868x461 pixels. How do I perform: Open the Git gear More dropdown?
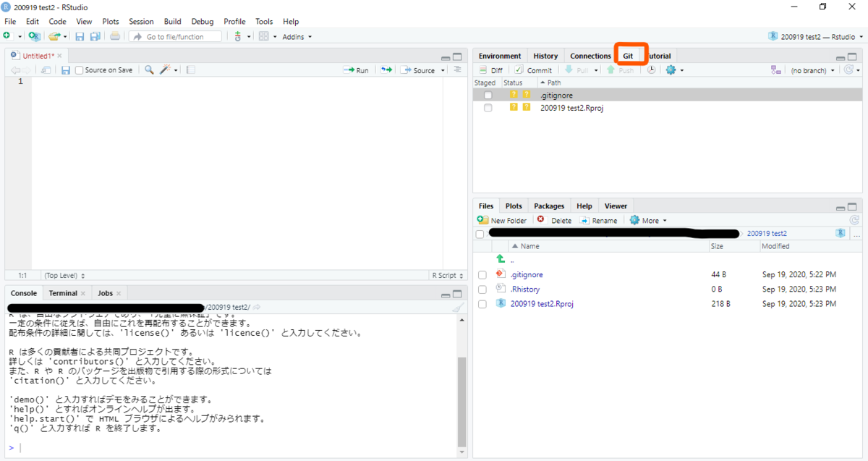[x=674, y=70]
